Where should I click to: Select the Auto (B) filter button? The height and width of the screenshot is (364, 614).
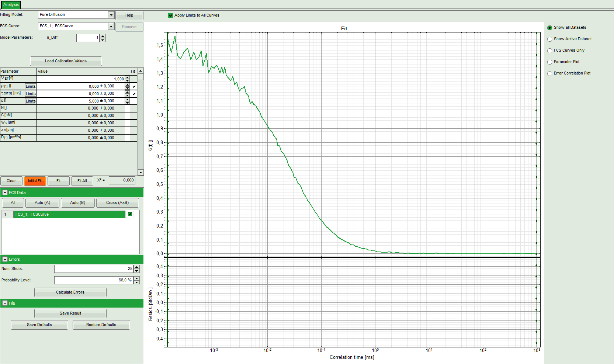coord(77,203)
